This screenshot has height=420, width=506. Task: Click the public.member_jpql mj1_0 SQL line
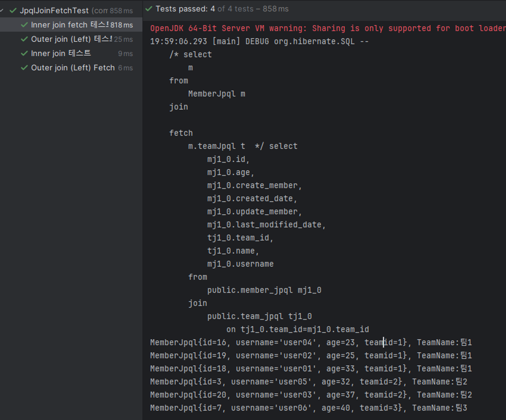264,290
